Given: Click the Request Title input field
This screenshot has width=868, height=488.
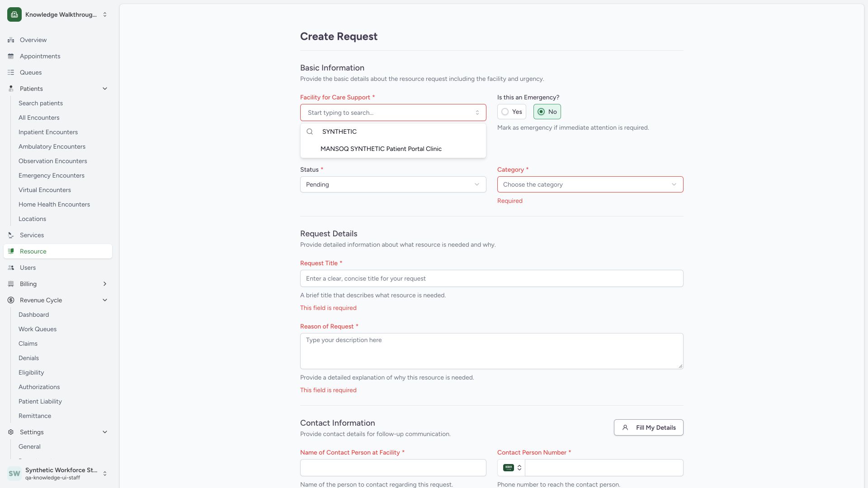Looking at the screenshot, I should tap(492, 278).
